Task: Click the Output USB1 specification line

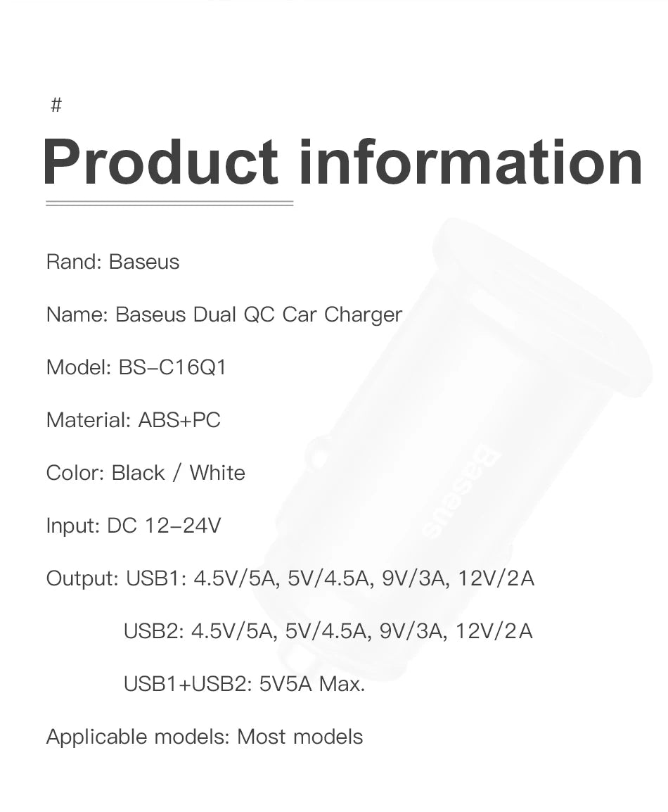Action: [x=290, y=578]
